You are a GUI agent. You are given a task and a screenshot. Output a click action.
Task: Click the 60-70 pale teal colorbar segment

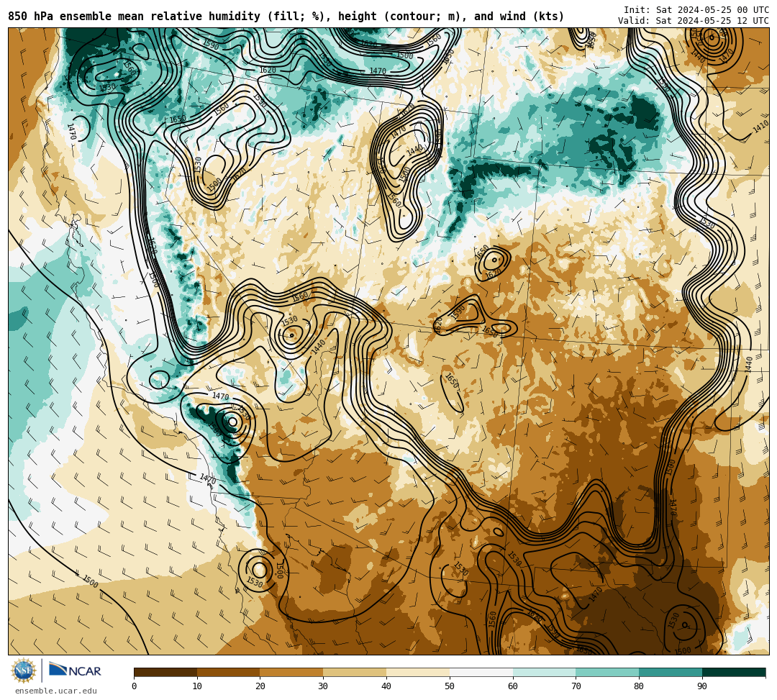coord(545,672)
